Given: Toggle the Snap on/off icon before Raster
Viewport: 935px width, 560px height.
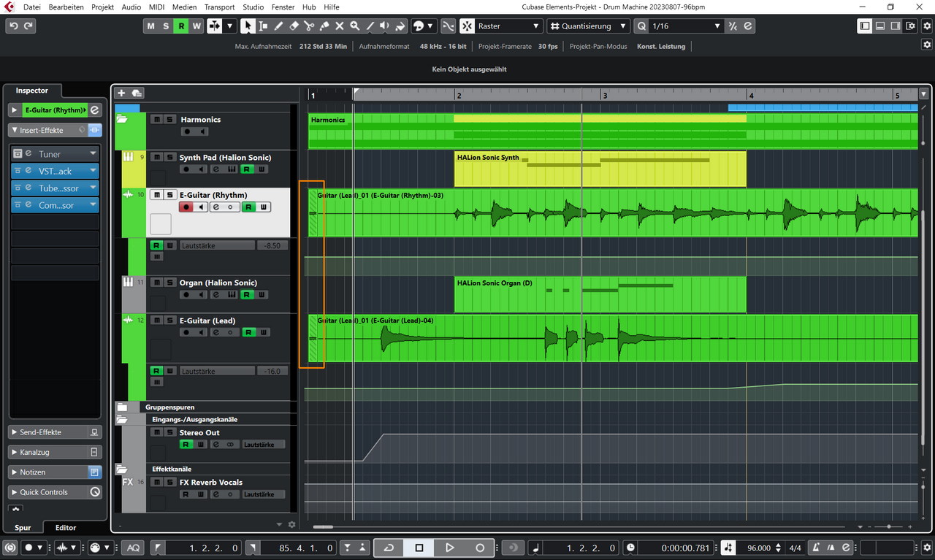Looking at the screenshot, I should coord(467,26).
